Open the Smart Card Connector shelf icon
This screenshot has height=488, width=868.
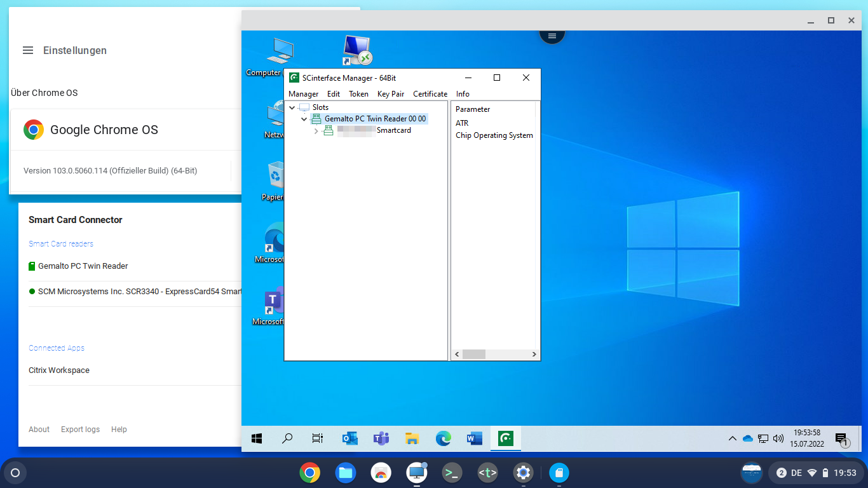pos(559,473)
